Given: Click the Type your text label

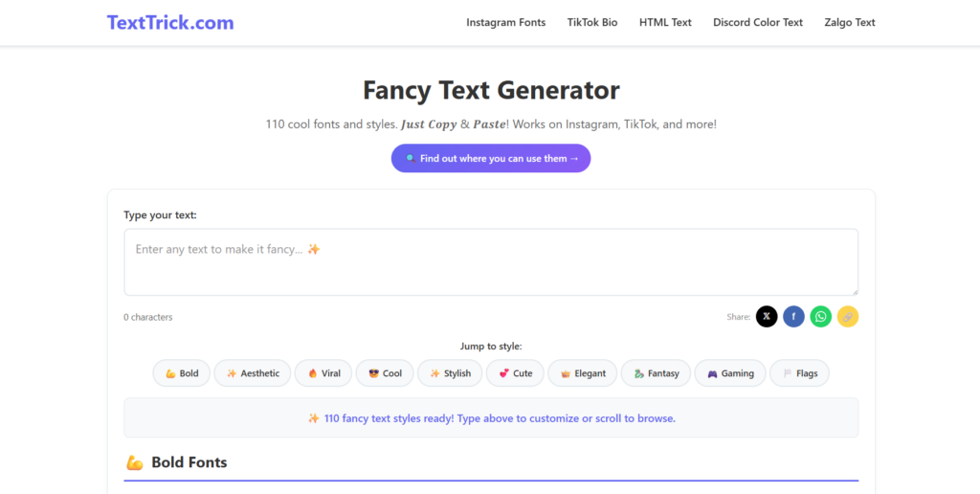Looking at the screenshot, I should tap(160, 215).
